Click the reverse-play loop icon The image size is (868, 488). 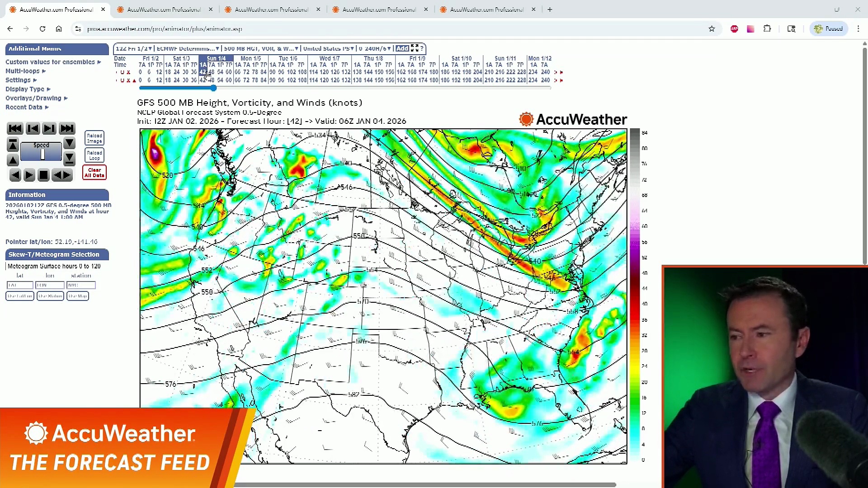pyautogui.click(x=15, y=175)
